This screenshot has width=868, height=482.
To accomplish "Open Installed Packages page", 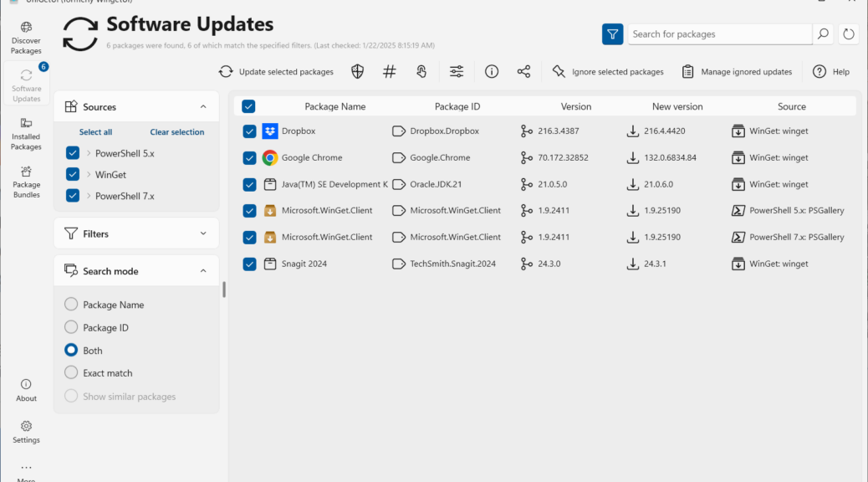I will tap(26, 134).
